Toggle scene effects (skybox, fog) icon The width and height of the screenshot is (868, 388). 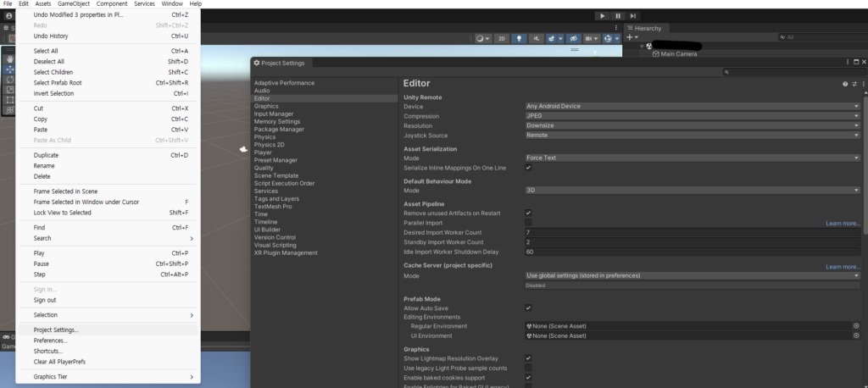(551, 39)
